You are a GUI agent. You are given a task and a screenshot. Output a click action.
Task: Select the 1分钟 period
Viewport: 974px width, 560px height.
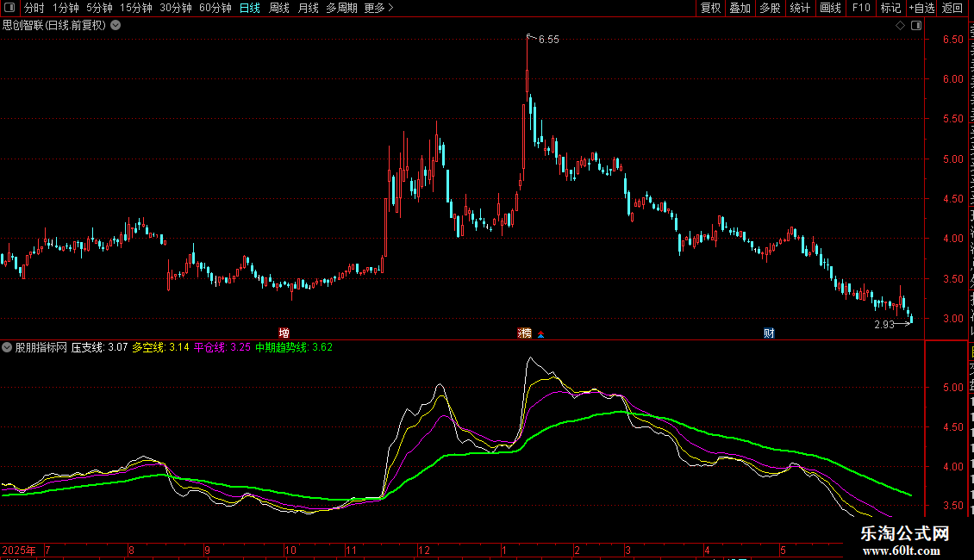tap(66, 8)
